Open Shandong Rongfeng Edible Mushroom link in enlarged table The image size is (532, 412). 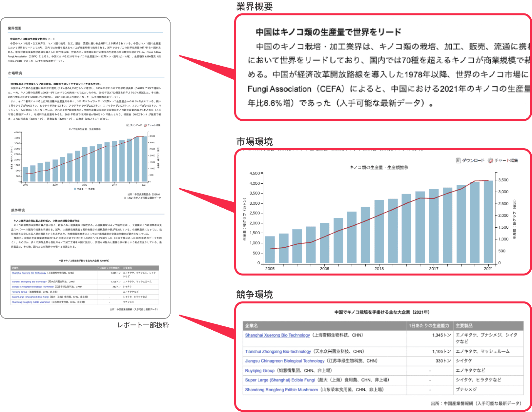coord(281,390)
